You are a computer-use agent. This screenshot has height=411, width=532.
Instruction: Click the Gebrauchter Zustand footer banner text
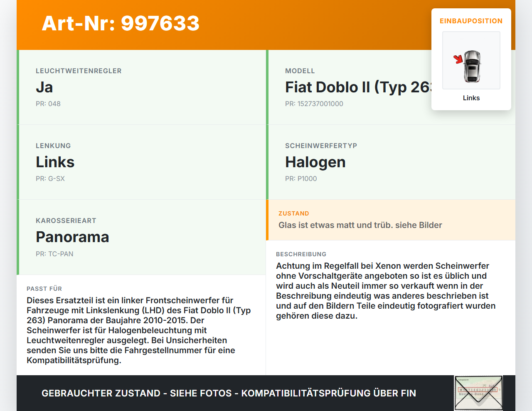[229, 393]
